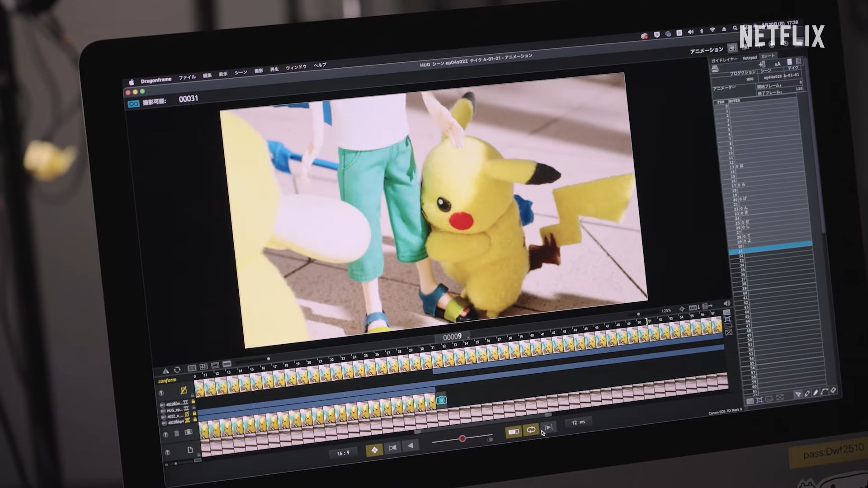Viewport: 868px width, 488px height.
Task: Click the filmstrip down-arrow icon
Action: (694, 307)
